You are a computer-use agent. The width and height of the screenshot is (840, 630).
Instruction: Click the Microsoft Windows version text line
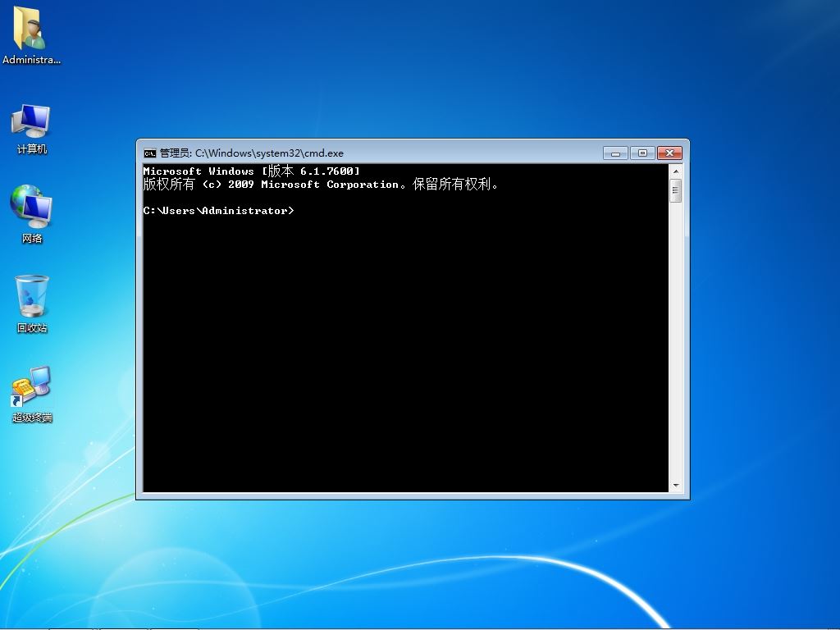tap(252, 171)
